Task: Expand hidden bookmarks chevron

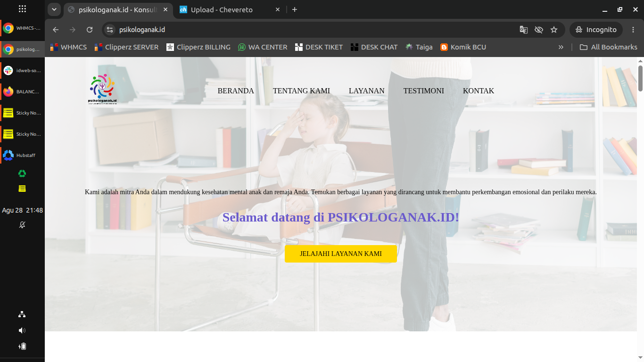Action: (x=561, y=47)
